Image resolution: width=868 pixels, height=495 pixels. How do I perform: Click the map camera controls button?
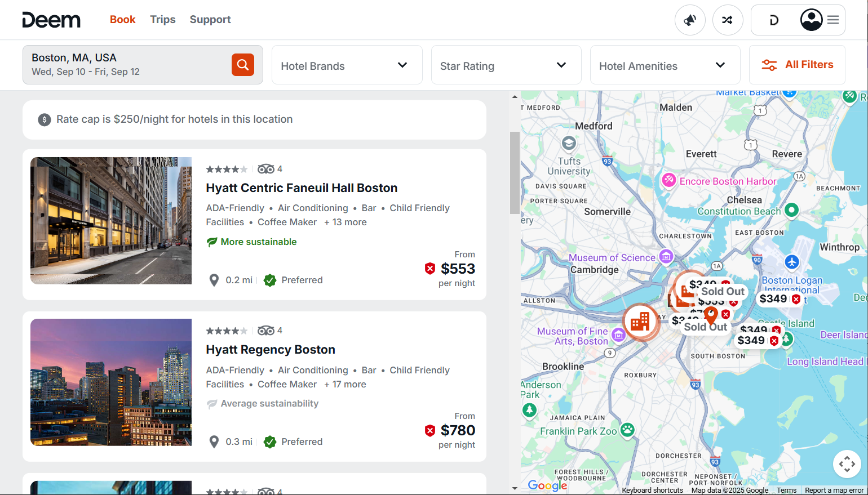tap(847, 465)
